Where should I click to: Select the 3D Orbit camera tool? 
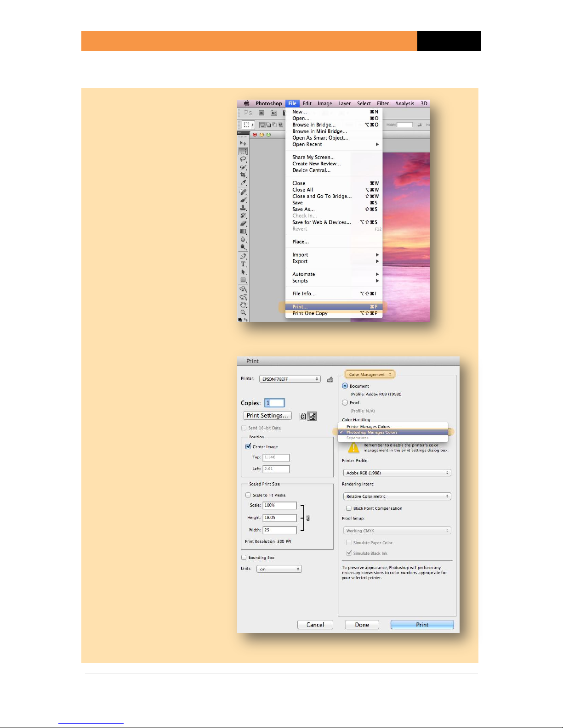[243, 297]
